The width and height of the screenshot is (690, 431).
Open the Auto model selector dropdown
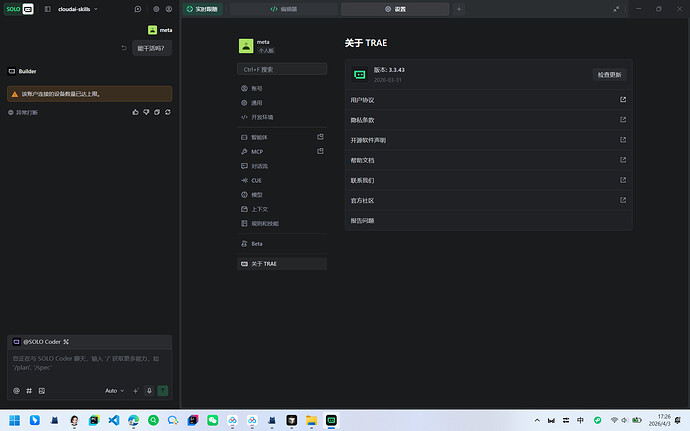pos(114,390)
